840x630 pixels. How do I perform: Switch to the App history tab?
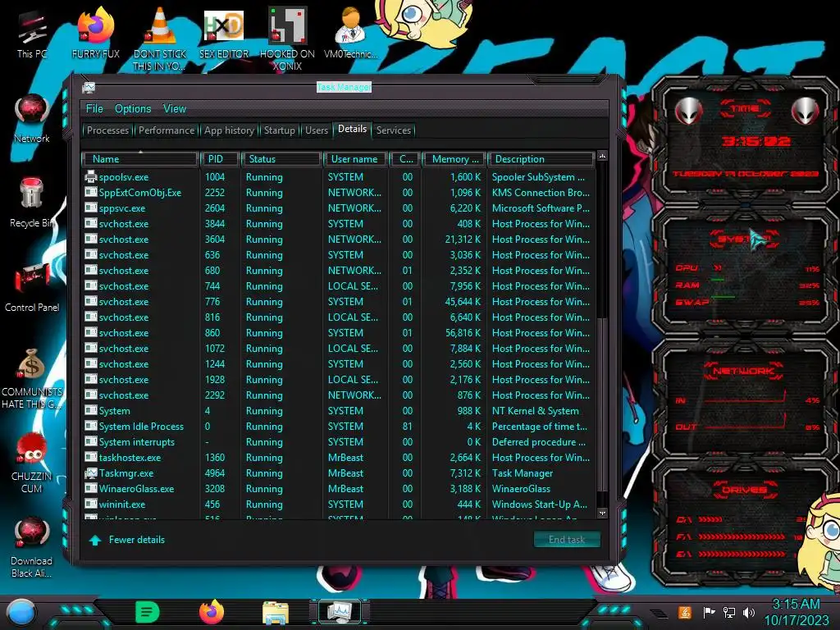pos(230,130)
